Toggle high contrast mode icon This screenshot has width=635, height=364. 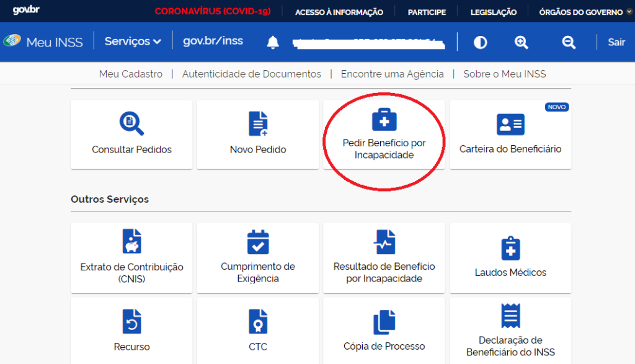[481, 42]
